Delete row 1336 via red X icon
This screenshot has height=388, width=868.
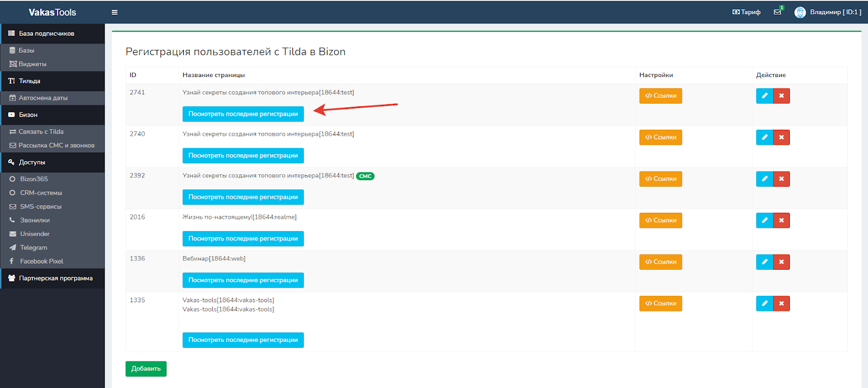pos(781,262)
